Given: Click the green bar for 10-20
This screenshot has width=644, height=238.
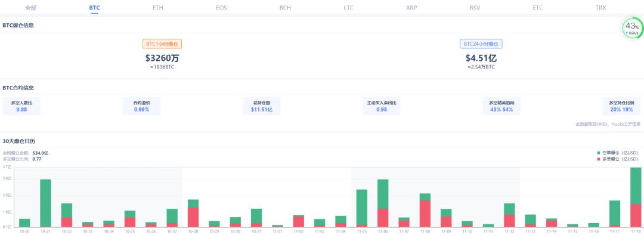Looking at the screenshot, I should 24,223.
